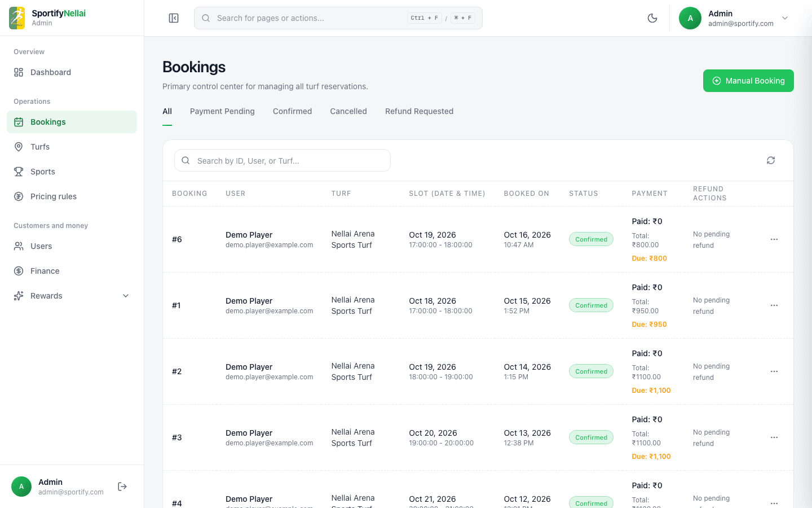
Task: Switch to the Cancelled tab
Action: click(x=348, y=111)
